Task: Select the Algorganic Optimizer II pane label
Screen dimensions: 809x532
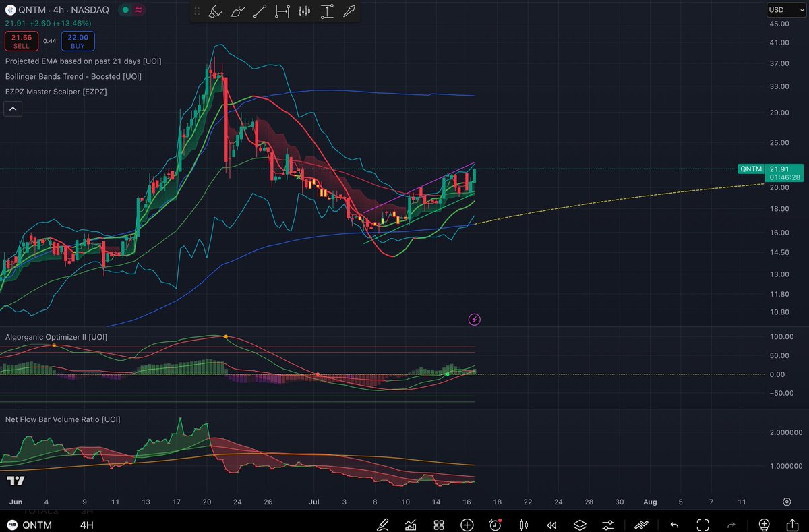Action: 56,336
